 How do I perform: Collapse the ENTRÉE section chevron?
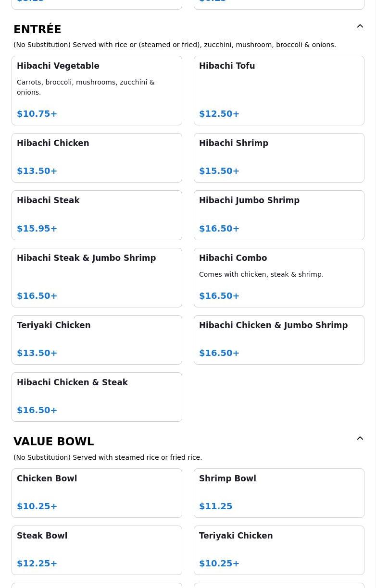point(360,26)
